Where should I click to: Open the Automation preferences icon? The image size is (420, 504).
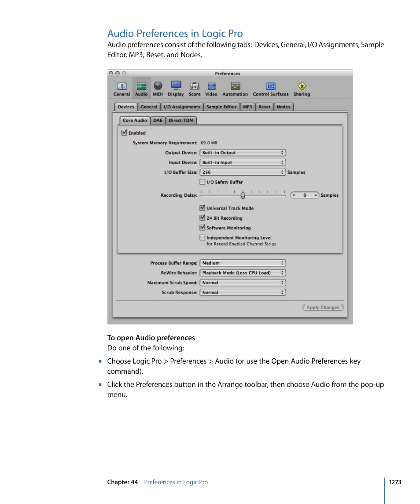click(x=235, y=89)
